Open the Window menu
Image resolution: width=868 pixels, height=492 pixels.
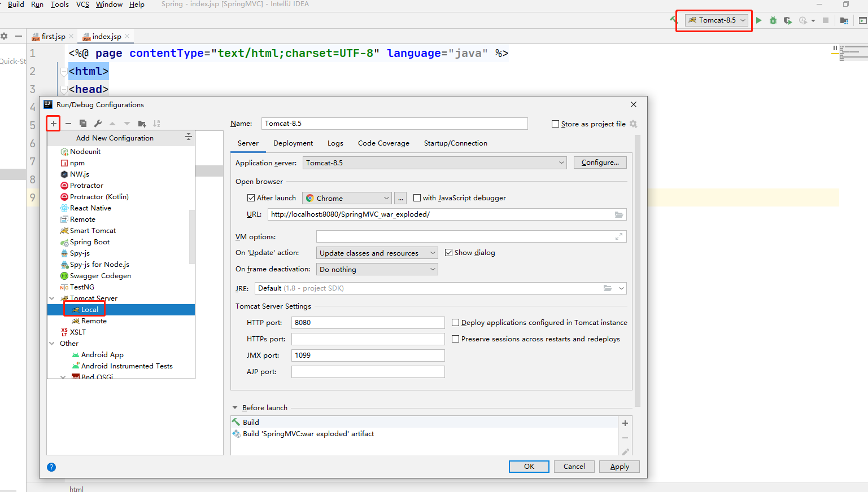109,5
